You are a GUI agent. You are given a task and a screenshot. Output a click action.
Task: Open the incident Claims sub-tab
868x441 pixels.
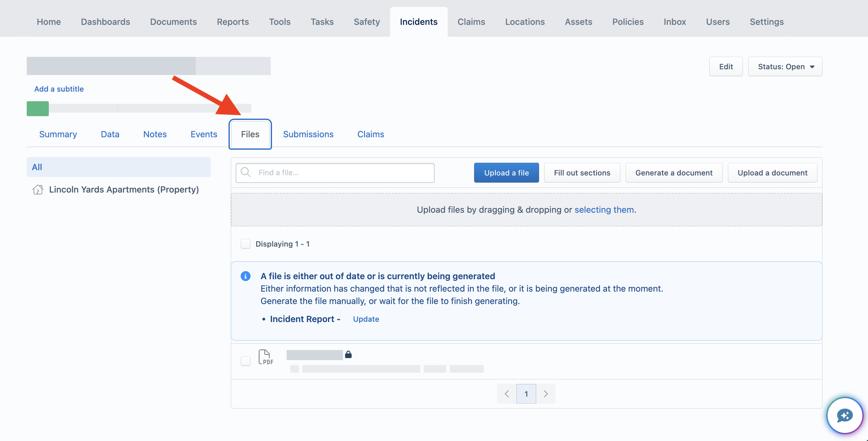click(x=370, y=134)
